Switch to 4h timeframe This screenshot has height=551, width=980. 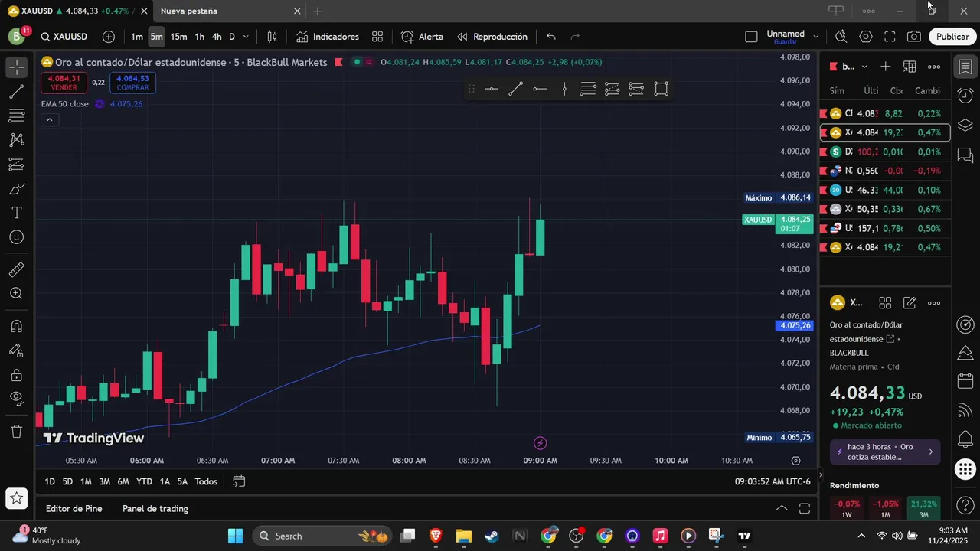click(x=217, y=37)
